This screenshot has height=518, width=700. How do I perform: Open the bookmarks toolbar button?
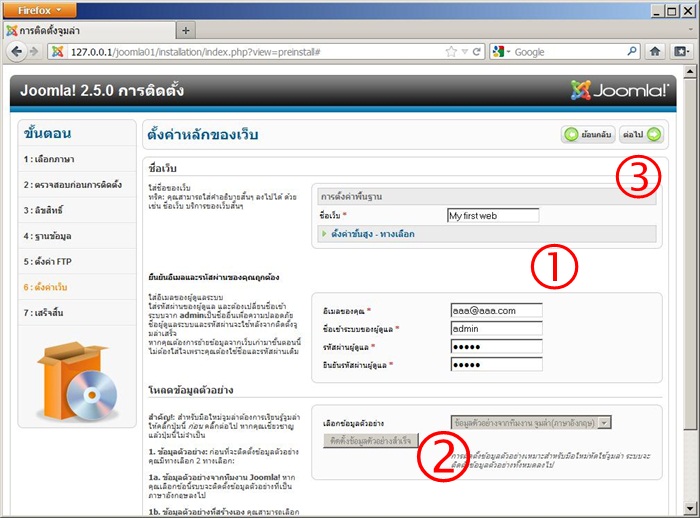681,52
